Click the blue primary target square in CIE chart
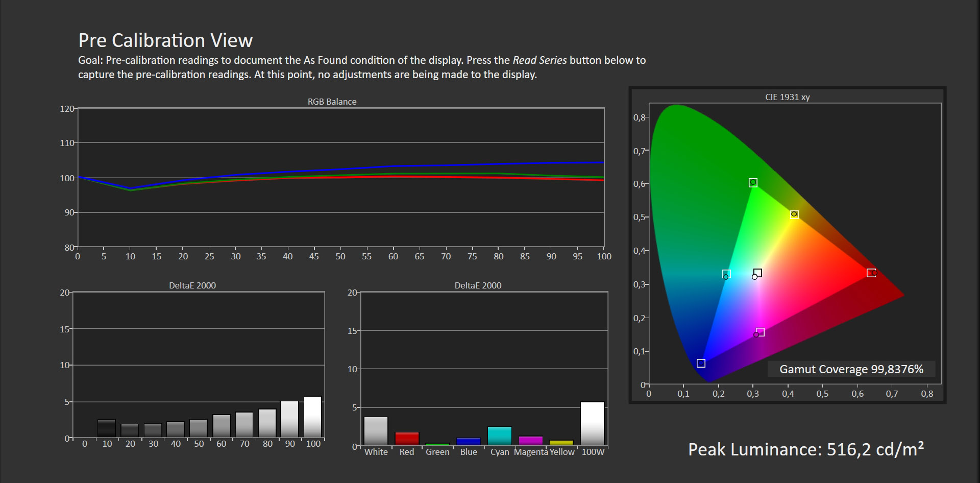The height and width of the screenshot is (483, 980). (701, 363)
